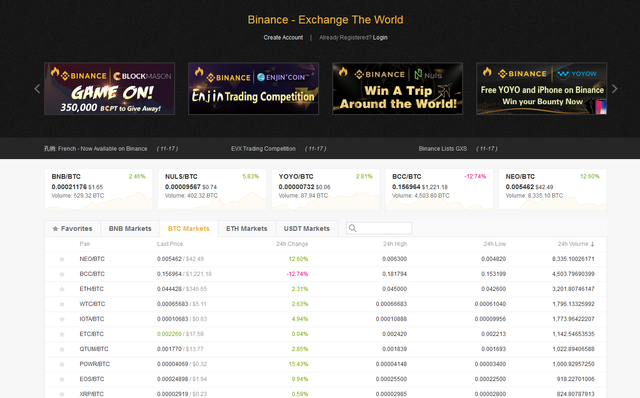
Task: Show next banners with right arrow
Action: coord(614,89)
